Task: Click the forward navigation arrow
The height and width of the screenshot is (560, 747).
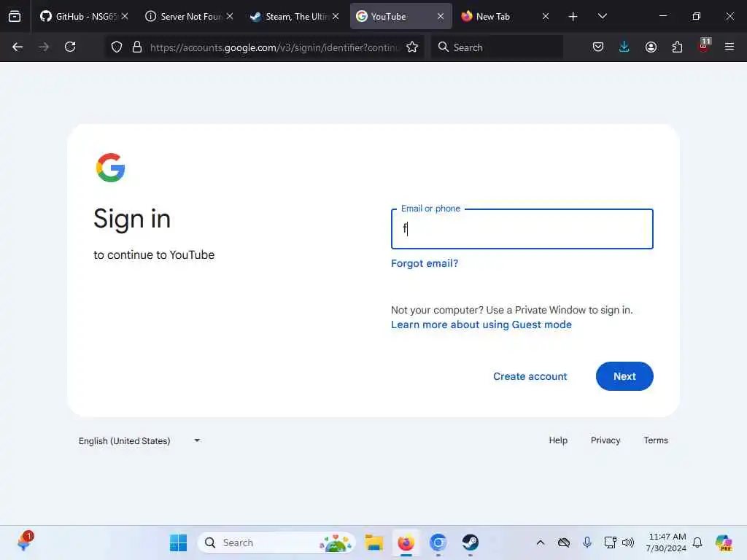Action: point(44,47)
